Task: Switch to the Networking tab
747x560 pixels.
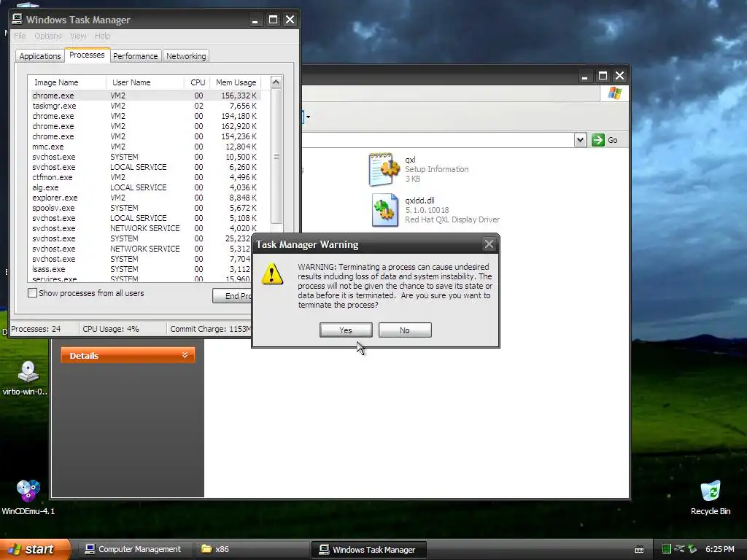Action: pyautogui.click(x=186, y=55)
